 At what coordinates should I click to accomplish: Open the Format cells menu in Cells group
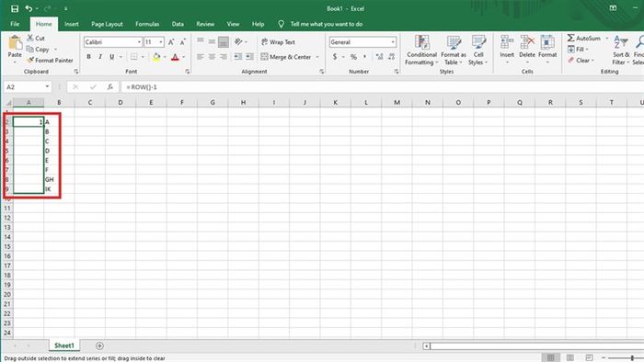[x=547, y=50]
